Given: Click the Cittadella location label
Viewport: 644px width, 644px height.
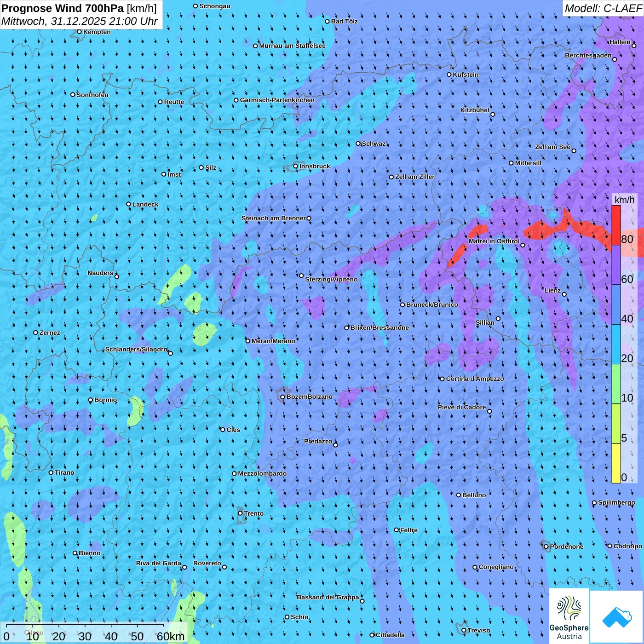Looking at the screenshot, I should pos(390,635).
